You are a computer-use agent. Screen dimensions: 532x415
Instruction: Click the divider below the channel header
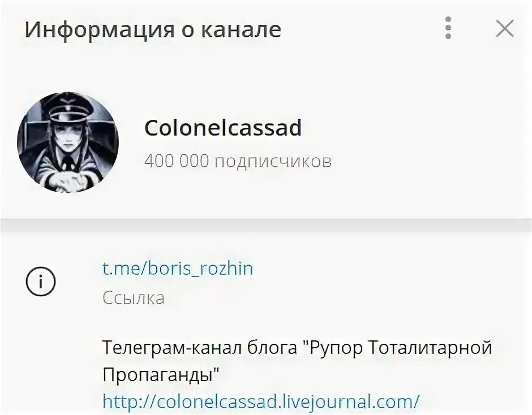[x=266, y=225]
